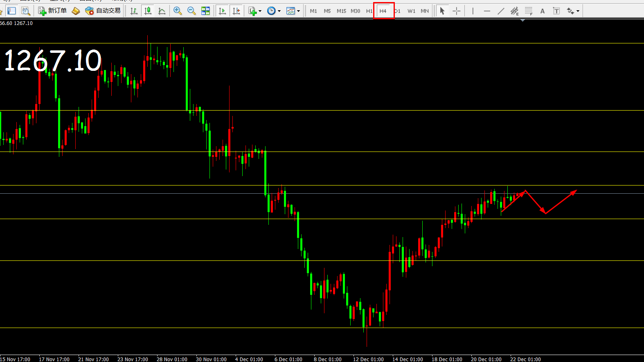Select the Trendline drawing tool
This screenshot has height=362, width=644.
(x=501, y=11)
